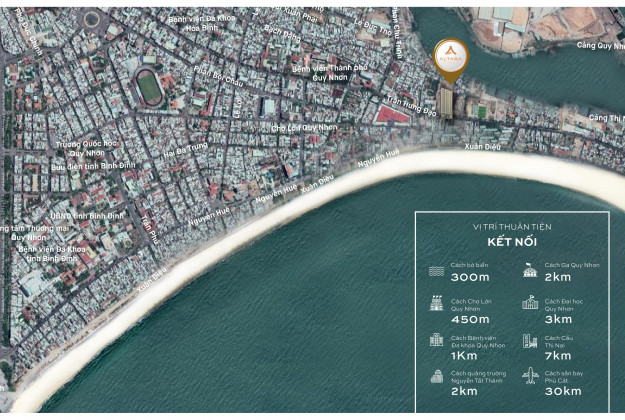625x420 pixels.
Task: Click the 'UBND tỉnh Bình Định' label
Action: point(87,216)
